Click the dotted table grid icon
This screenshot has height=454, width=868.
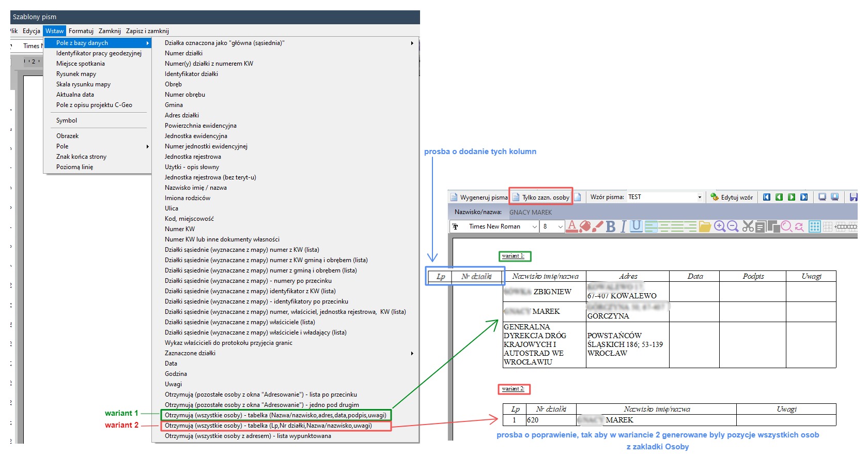[x=827, y=226]
